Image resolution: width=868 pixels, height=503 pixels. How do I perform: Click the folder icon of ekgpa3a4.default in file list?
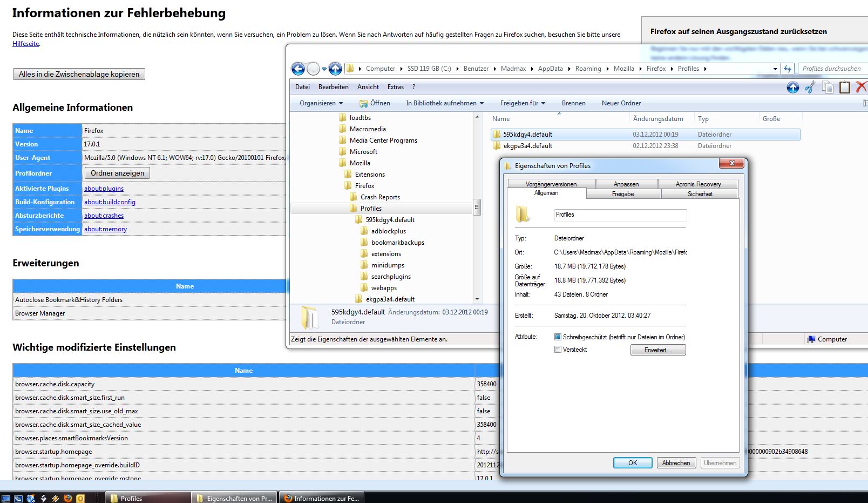(497, 146)
